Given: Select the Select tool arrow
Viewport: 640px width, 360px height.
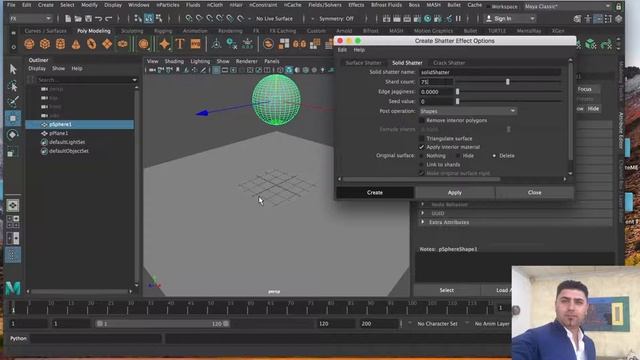Looking at the screenshot, I should (x=13, y=69).
